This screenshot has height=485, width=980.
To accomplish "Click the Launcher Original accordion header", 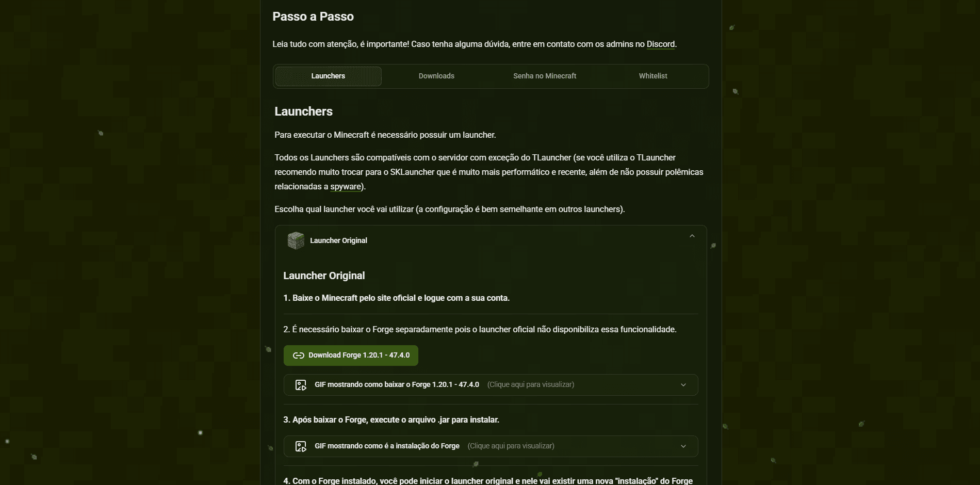I will [x=490, y=240].
